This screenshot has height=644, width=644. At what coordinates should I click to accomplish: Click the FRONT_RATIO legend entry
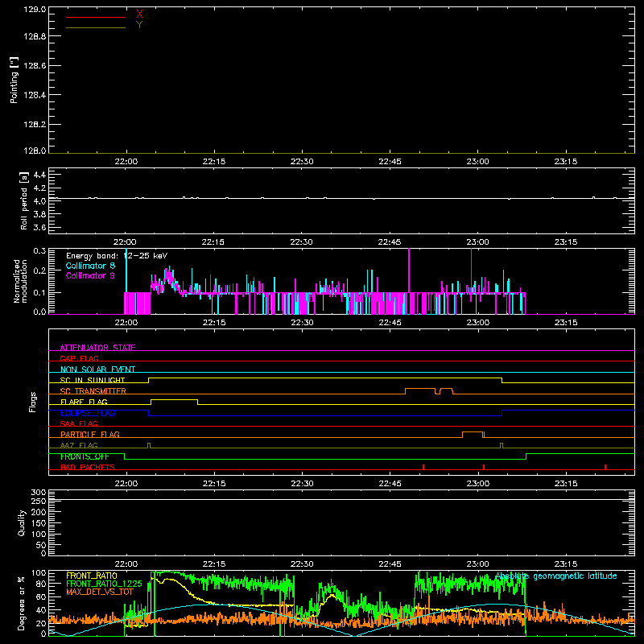point(92,576)
